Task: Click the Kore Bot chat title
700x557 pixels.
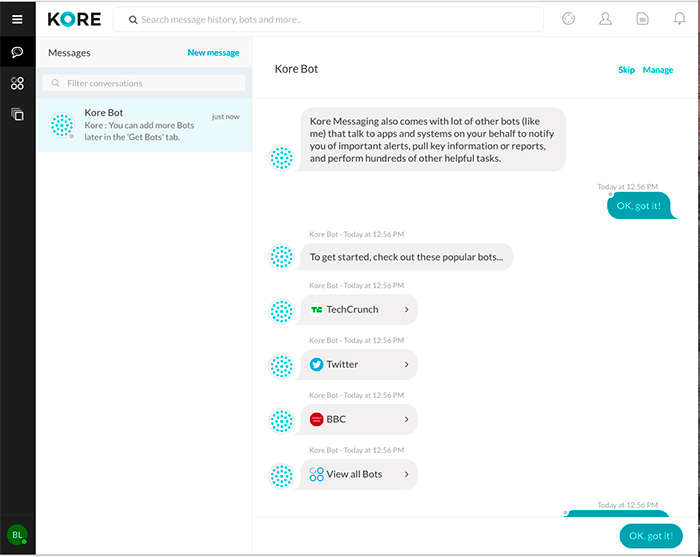Action: point(296,69)
